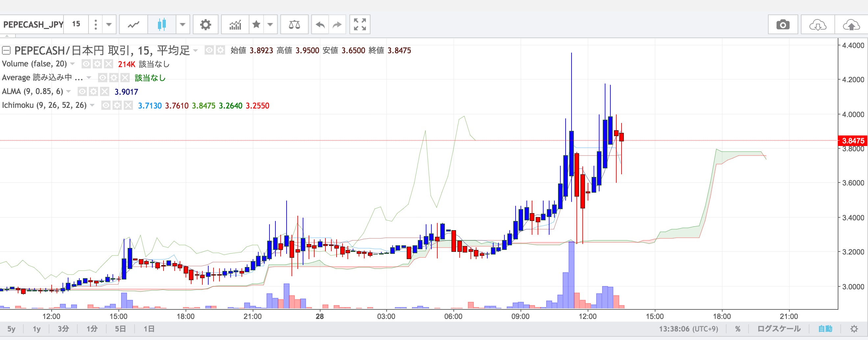Click the red 3.8475 current price label
Image resolution: width=868 pixels, height=340 pixels.
pyautogui.click(x=853, y=141)
